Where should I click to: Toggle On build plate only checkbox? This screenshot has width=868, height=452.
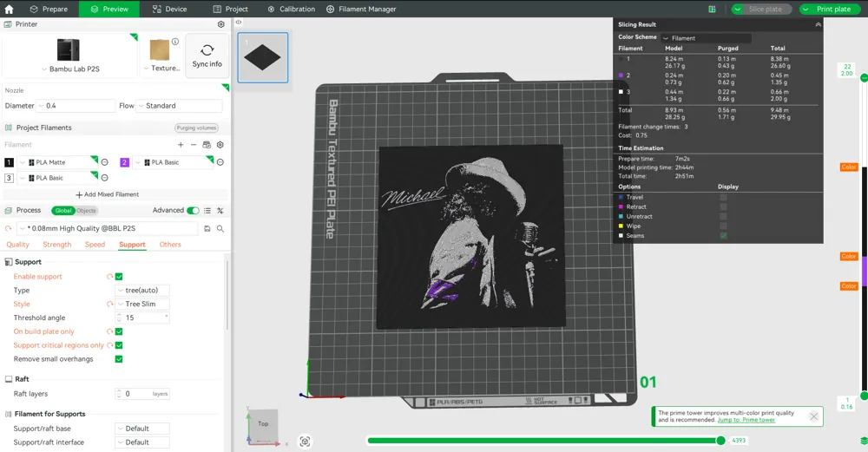[x=119, y=331]
